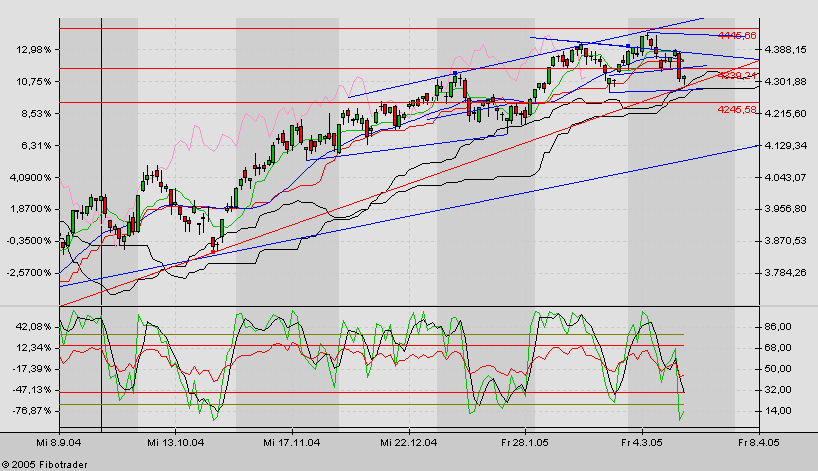Click the 68,00 oscillator scale label
This screenshot has height=471, width=818.
(x=778, y=347)
